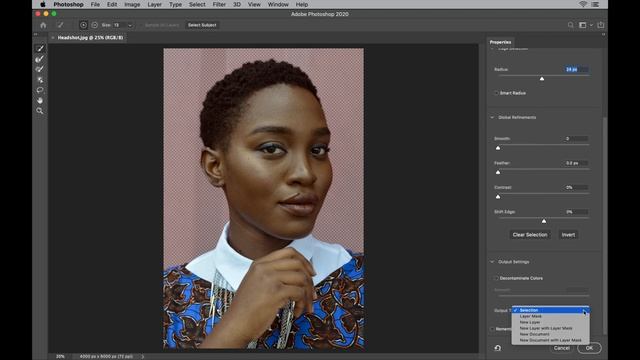Select the Refine Edge Brush tool
The height and width of the screenshot is (360, 640).
click(x=40, y=59)
